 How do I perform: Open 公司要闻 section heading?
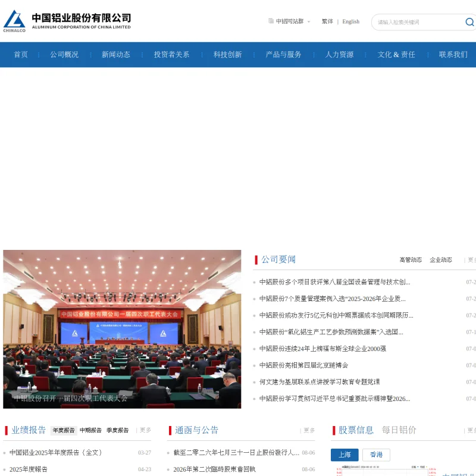click(278, 259)
